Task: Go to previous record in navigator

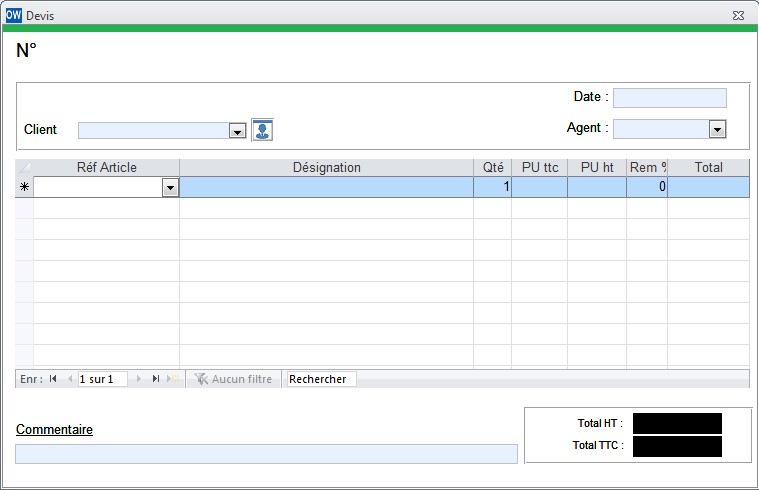Action: click(x=70, y=379)
